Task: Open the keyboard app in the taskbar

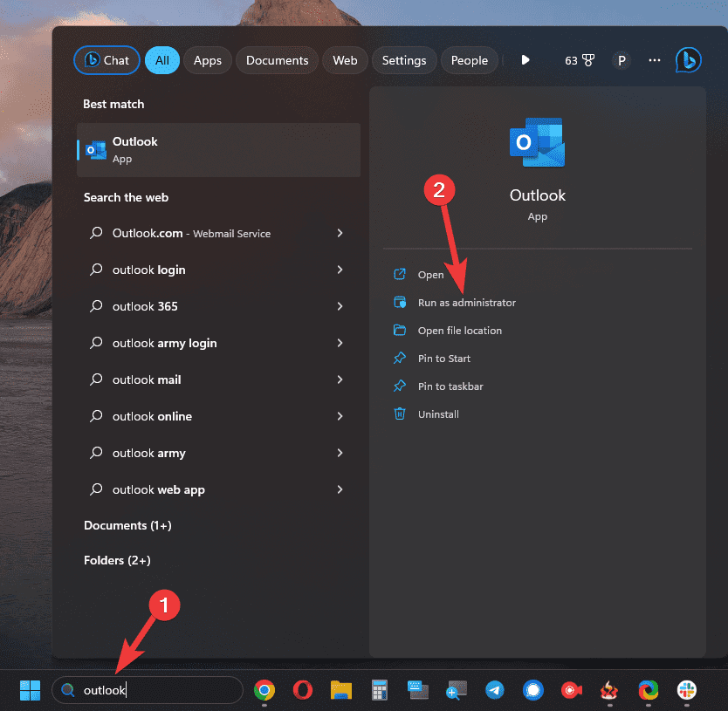Action: coord(418,690)
